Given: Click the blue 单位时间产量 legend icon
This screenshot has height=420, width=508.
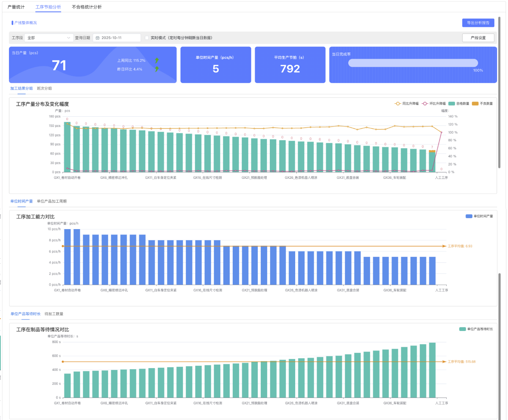Looking at the screenshot, I should tap(469, 216).
